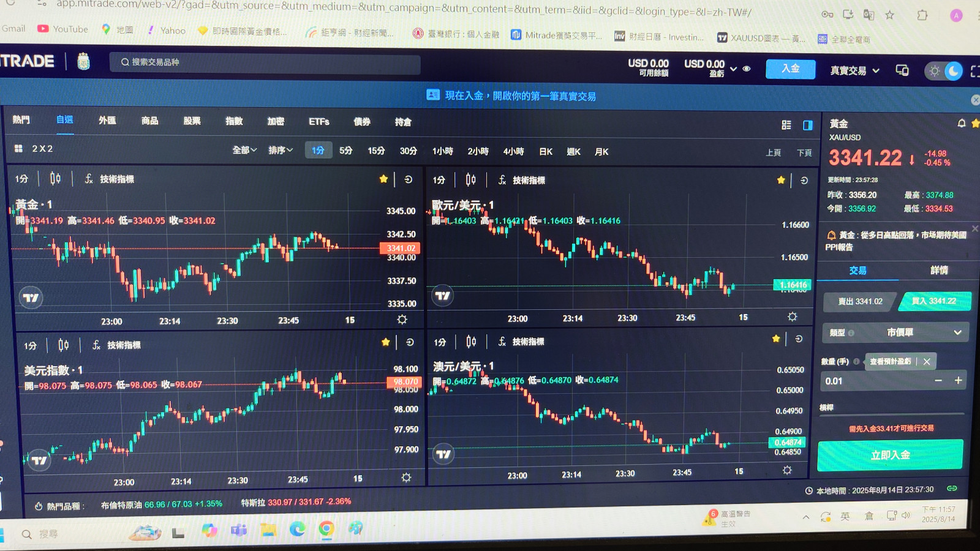Reset the 歐元/美元 chart view
This screenshot has height=551, width=980.
tap(804, 181)
